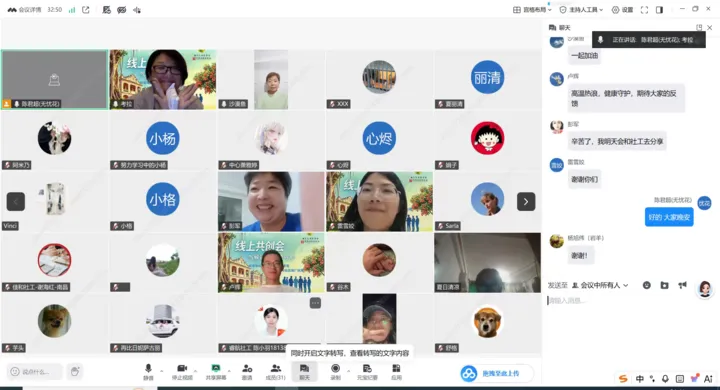Close the chat panel
720x390 pixels.
710,28
